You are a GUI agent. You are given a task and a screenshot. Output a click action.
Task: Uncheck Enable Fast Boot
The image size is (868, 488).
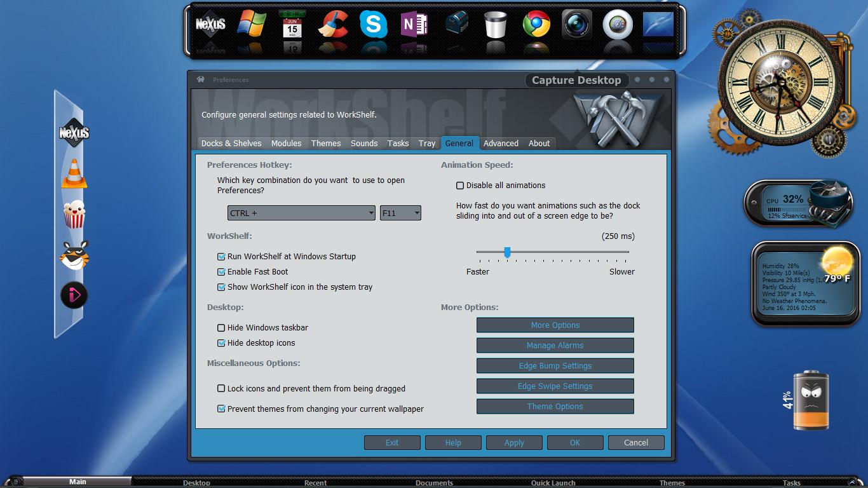[221, 272]
